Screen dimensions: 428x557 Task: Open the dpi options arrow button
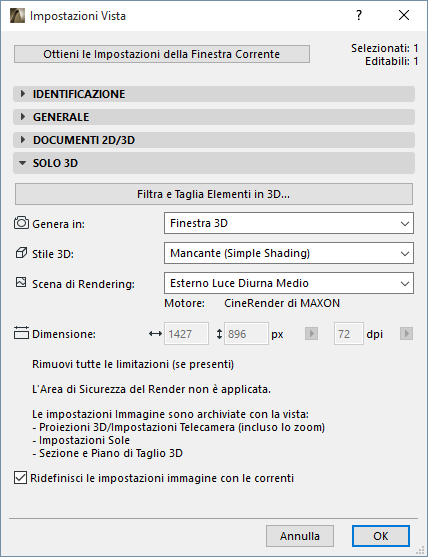[x=406, y=334]
